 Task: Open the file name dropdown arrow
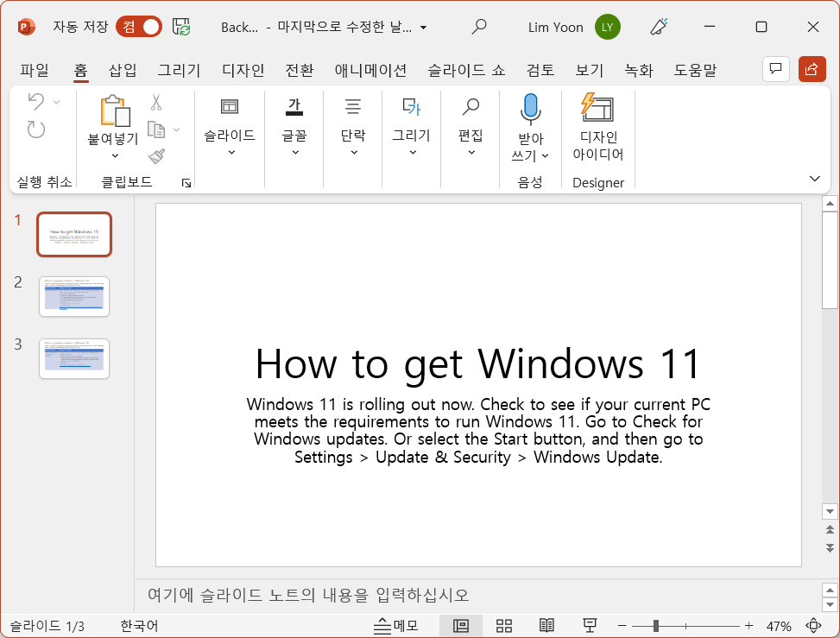click(x=423, y=28)
